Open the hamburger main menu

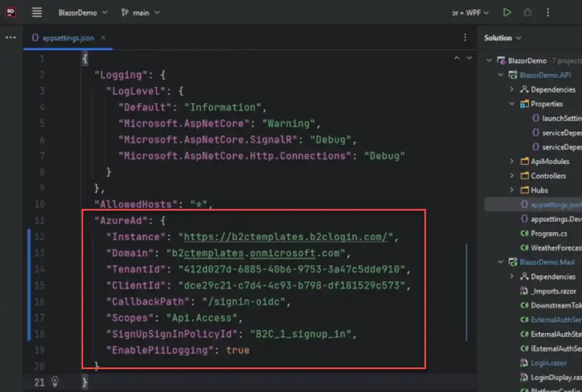coord(37,13)
